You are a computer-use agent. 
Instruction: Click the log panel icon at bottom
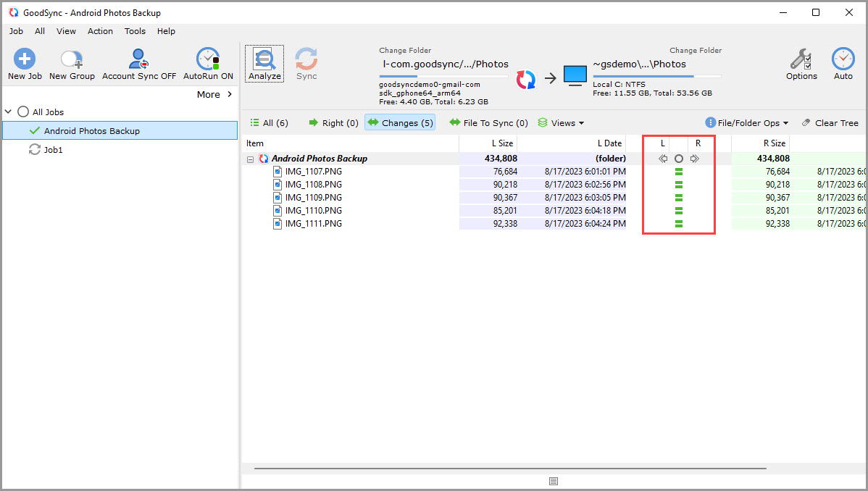pos(554,482)
